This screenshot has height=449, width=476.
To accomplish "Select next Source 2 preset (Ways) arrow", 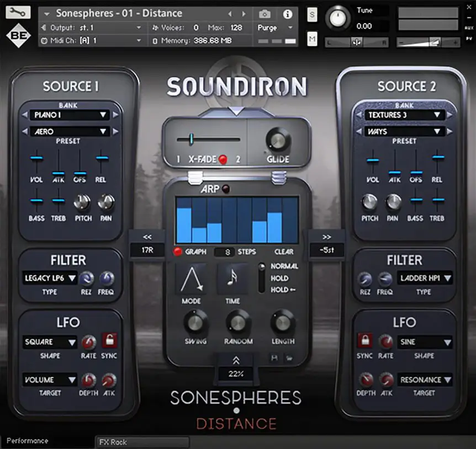I will [449, 131].
